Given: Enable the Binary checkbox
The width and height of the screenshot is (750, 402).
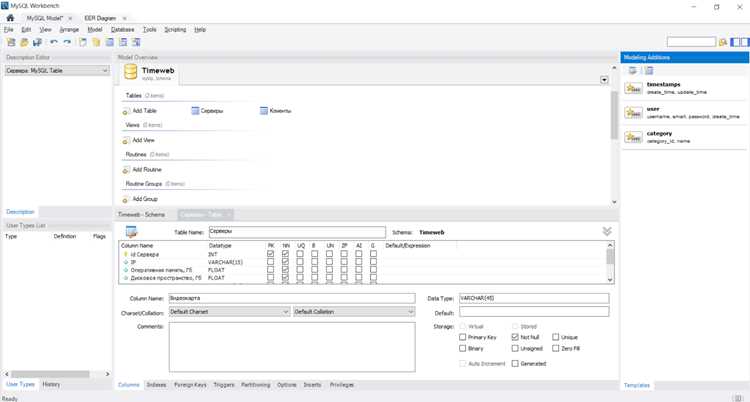Looking at the screenshot, I should tap(463, 348).
